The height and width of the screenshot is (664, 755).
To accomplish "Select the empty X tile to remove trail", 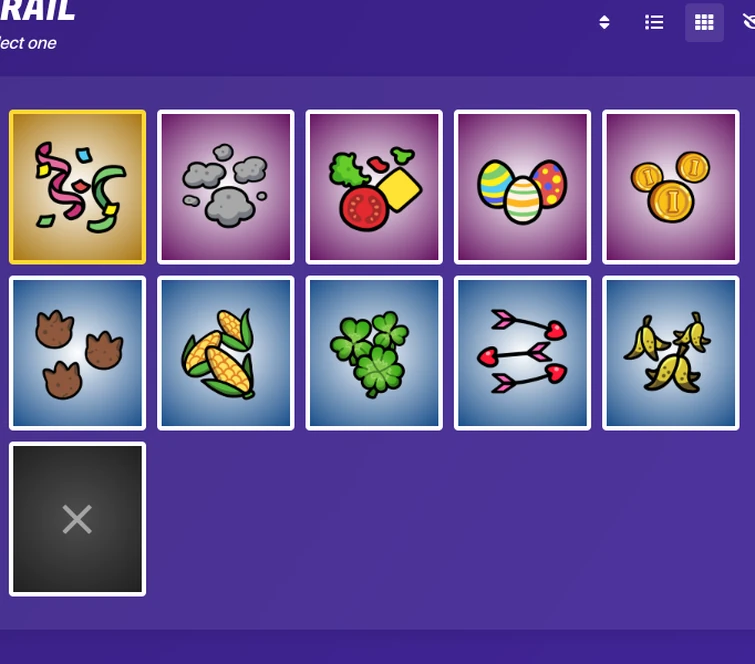I will (x=78, y=519).
